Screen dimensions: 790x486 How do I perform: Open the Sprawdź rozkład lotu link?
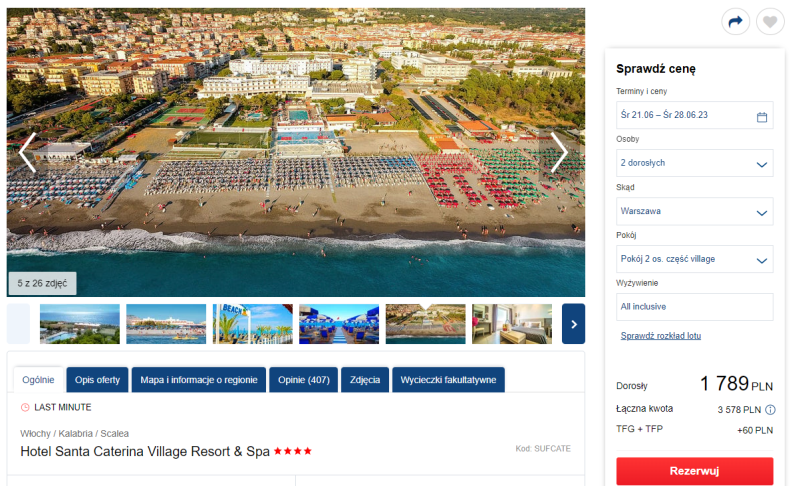point(661,335)
